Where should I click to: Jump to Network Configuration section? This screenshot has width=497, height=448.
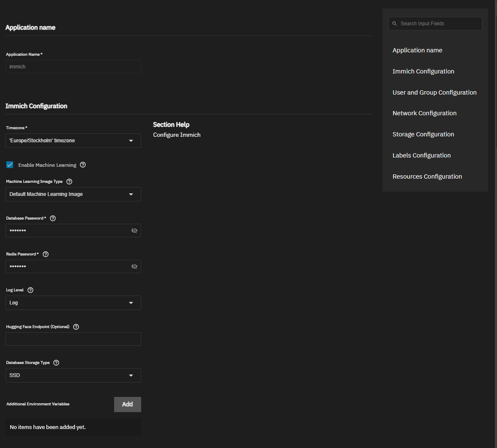424,113
